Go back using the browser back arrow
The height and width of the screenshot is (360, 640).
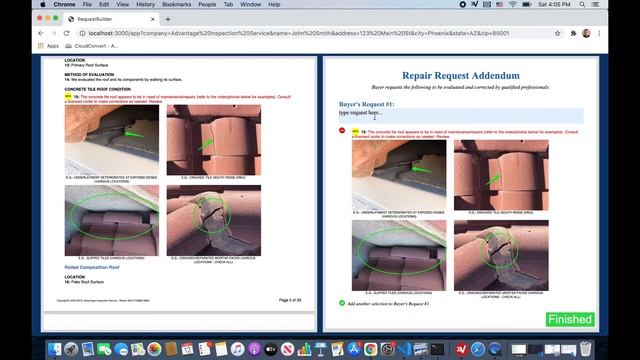40,33
